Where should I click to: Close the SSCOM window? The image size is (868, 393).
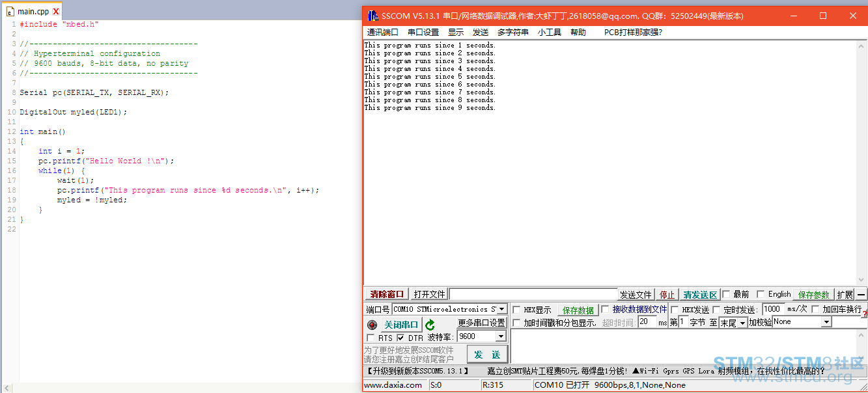(852, 16)
